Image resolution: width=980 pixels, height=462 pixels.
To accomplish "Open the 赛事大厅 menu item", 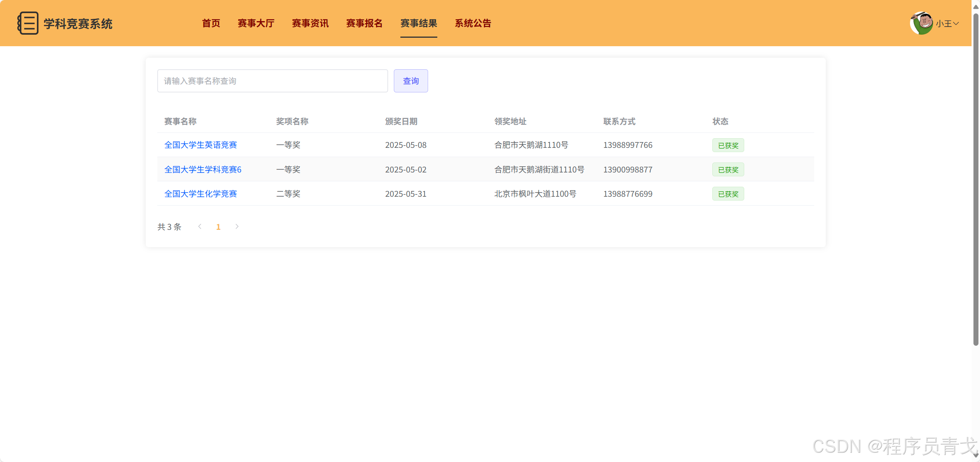I will (x=256, y=23).
